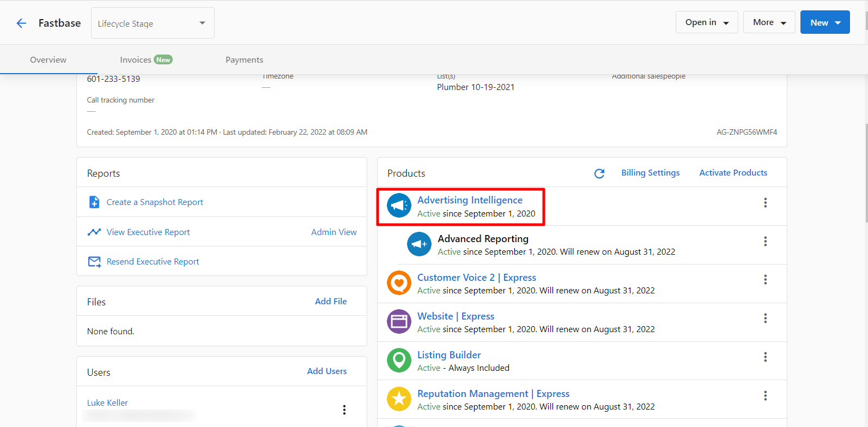The image size is (868, 427).
Task: Click the Website Express purple icon
Action: (399, 322)
